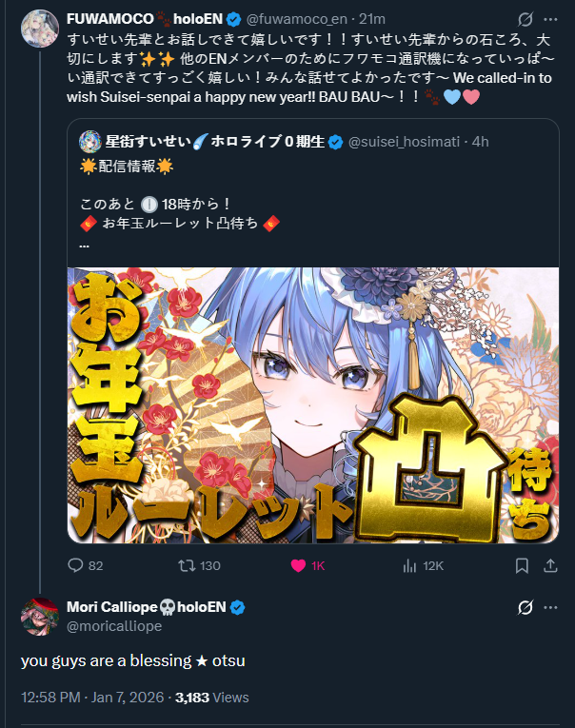Open more options on Mori Calliope's post

[x=550, y=607]
